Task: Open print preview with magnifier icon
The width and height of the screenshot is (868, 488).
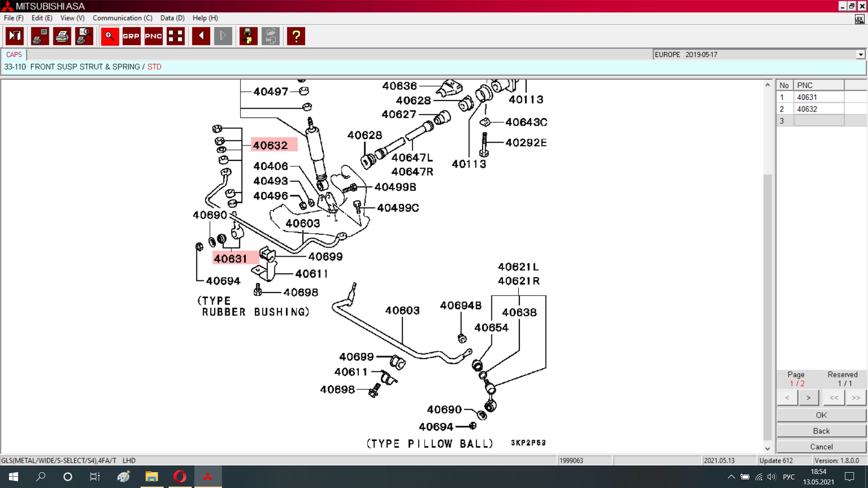Action: [84, 36]
